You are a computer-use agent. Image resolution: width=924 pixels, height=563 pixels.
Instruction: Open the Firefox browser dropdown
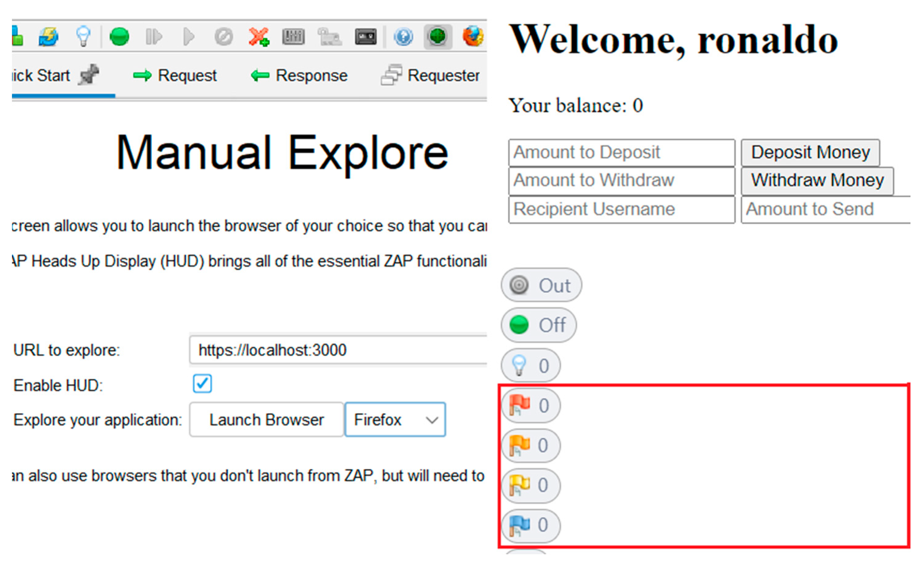pos(395,420)
